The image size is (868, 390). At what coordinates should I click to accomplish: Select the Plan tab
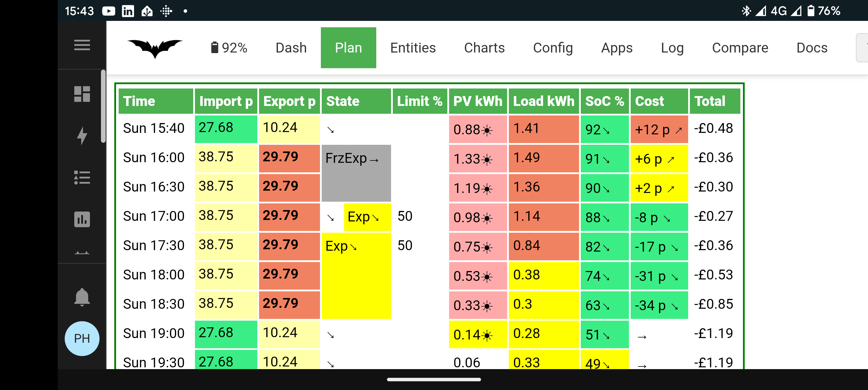pos(348,48)
